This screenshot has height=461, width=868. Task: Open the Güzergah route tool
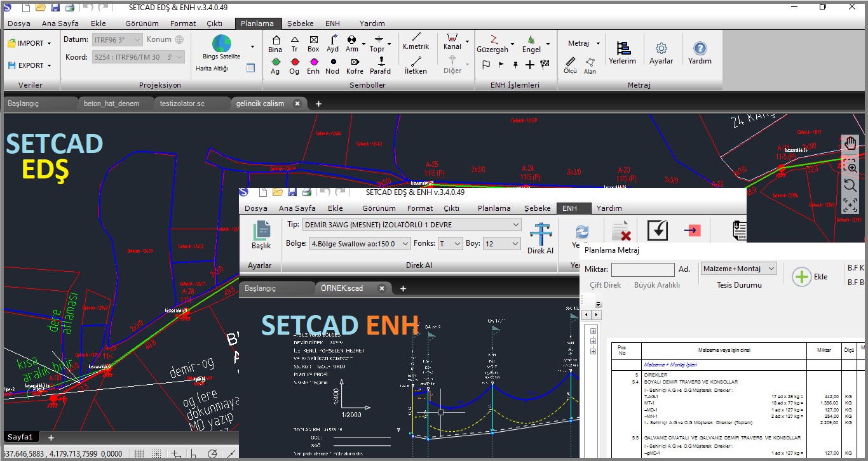pyautogui.click(x=492, y=44)
